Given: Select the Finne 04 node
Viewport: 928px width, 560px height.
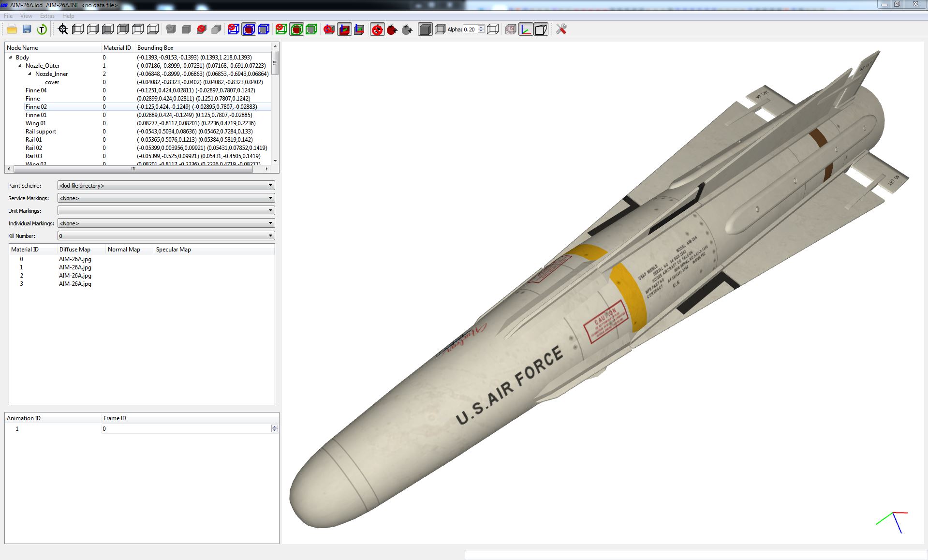Looking at the screenshot, I should pos(36,90).
